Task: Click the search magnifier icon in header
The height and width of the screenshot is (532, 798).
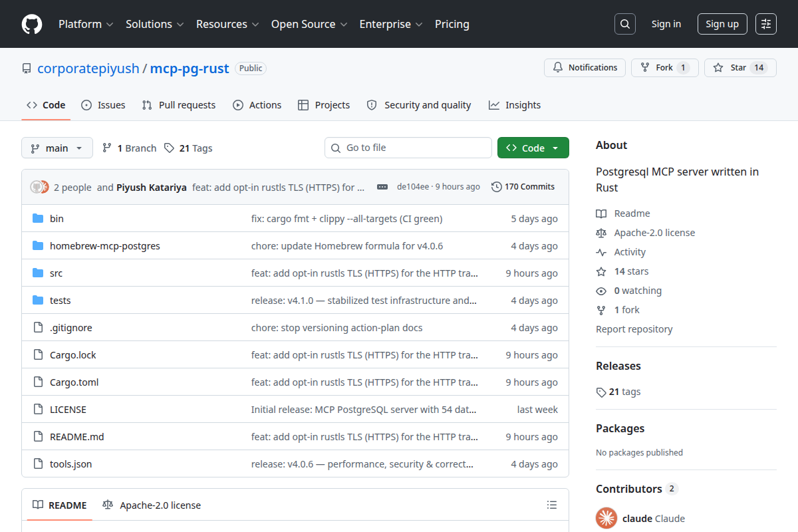Action: tap(625, 24)
